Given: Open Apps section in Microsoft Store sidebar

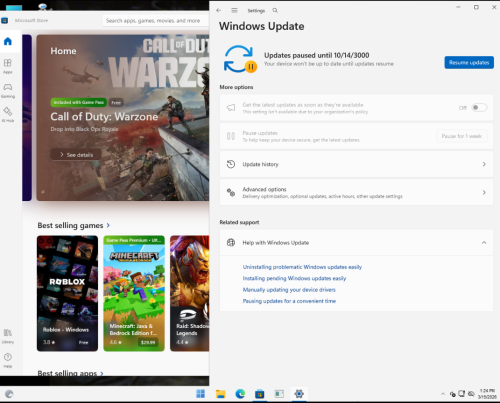Looking at the screenshot, I should coord(8,66).
